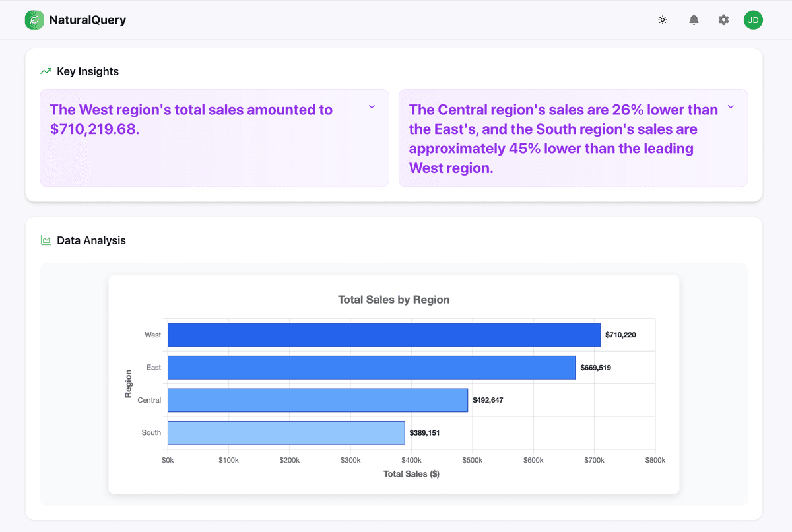Open the notifications bell
The height and width of the screenshot is (532, 792).
(694, 20)
